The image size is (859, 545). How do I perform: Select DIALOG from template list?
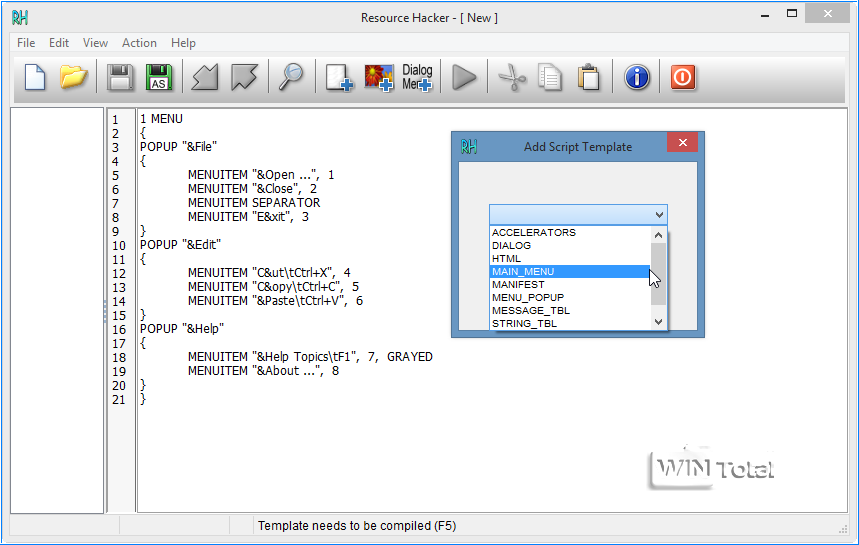[570, 245]
